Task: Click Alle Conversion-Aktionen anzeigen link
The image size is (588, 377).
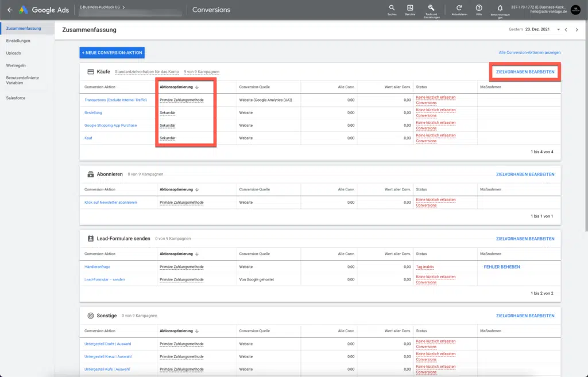Action: pyautogui.click(x=529, y=52)
